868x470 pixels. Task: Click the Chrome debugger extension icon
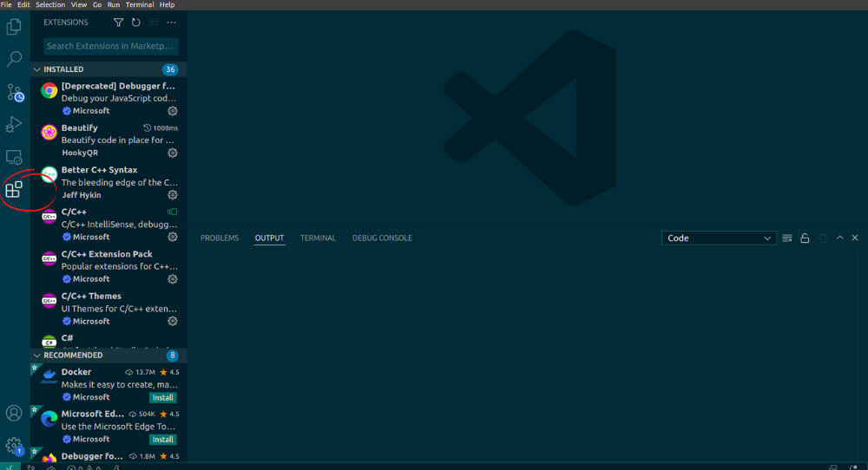[49, 91]
